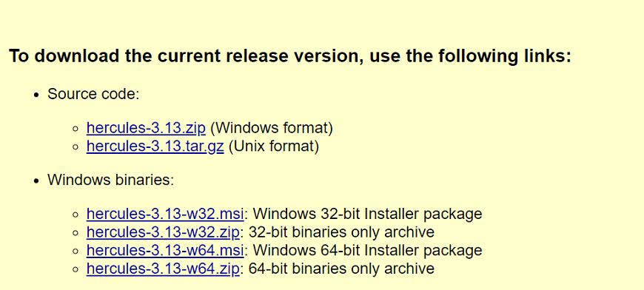The image size is (644, 290).
Task: Click the solid bullet beside Source code
Action: [37, 95]
